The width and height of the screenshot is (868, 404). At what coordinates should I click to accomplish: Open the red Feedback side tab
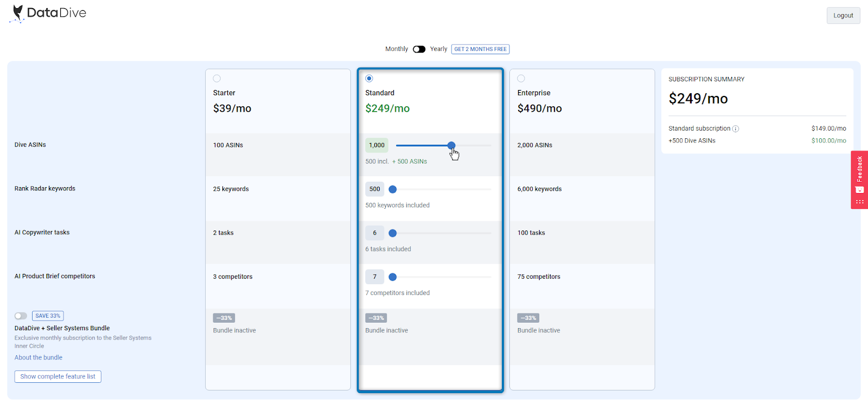859,179
